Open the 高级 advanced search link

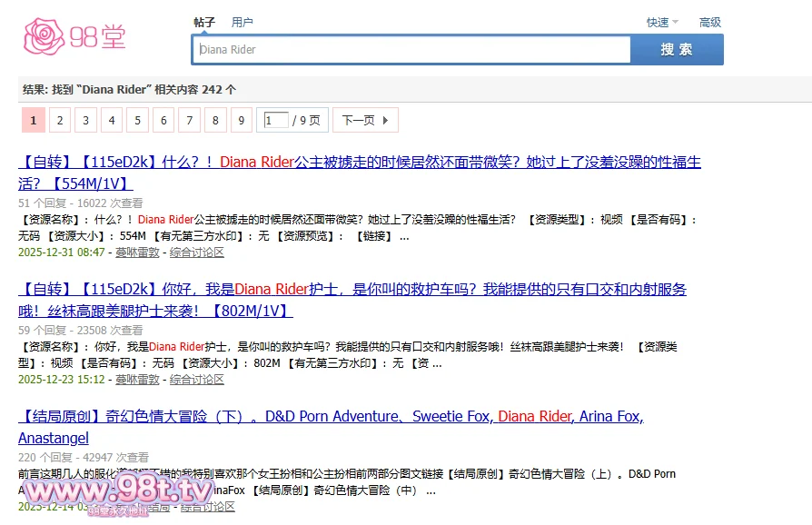[x=709, y=23]
